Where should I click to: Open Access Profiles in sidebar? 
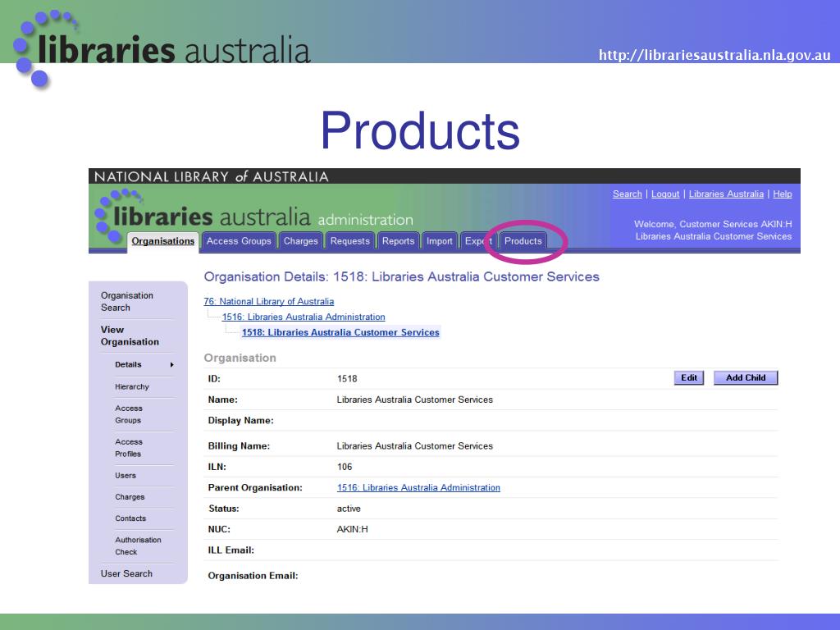coord(129,448)
